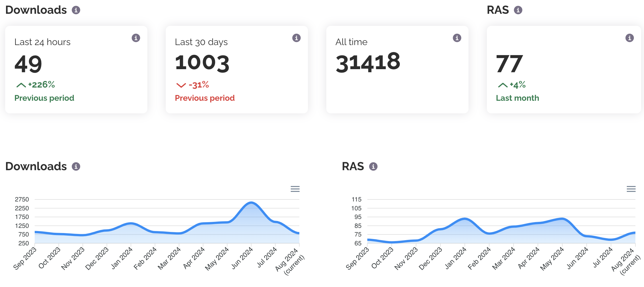
Task: Click the red Previous period label
Action: (205, 98)
